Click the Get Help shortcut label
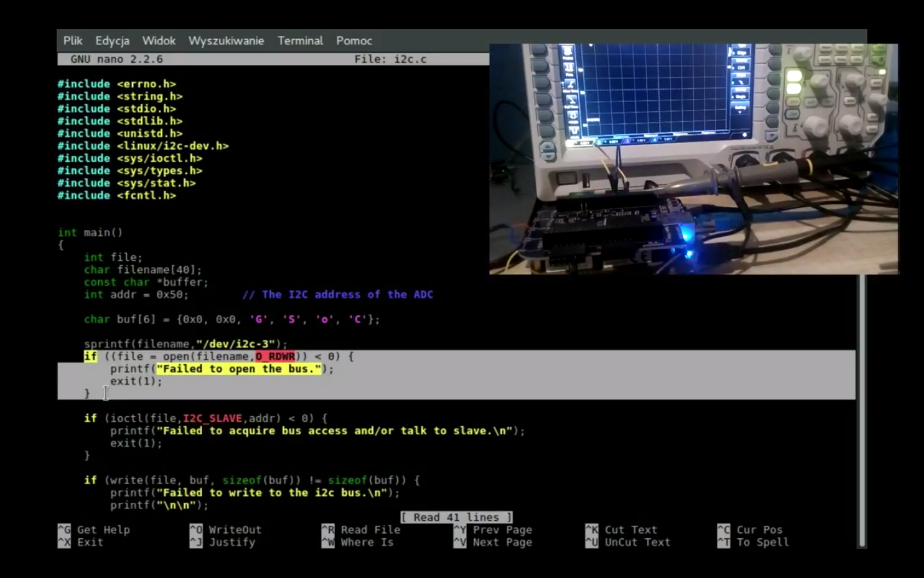Viewport: 924px width, 578px height. pos(103,530)
